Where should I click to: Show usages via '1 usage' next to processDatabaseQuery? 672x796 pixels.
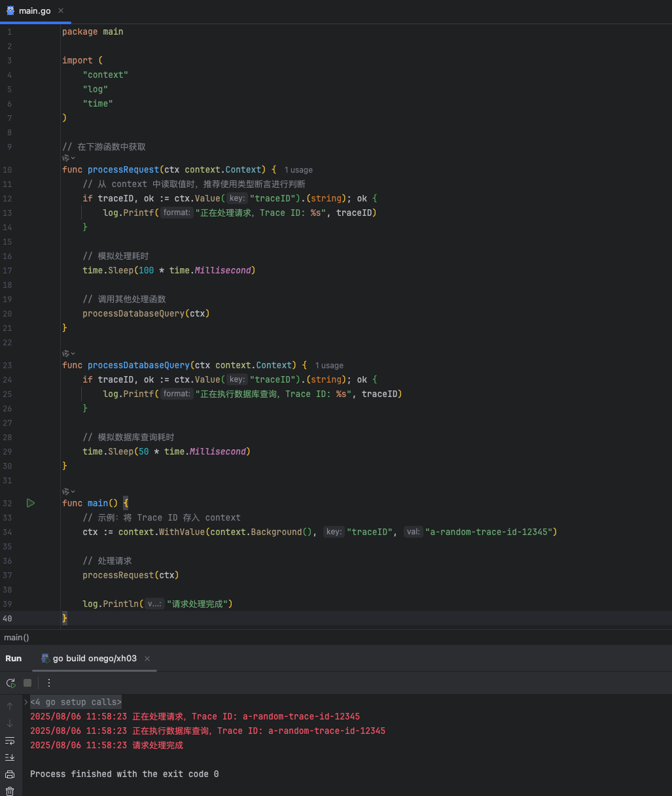329,366
